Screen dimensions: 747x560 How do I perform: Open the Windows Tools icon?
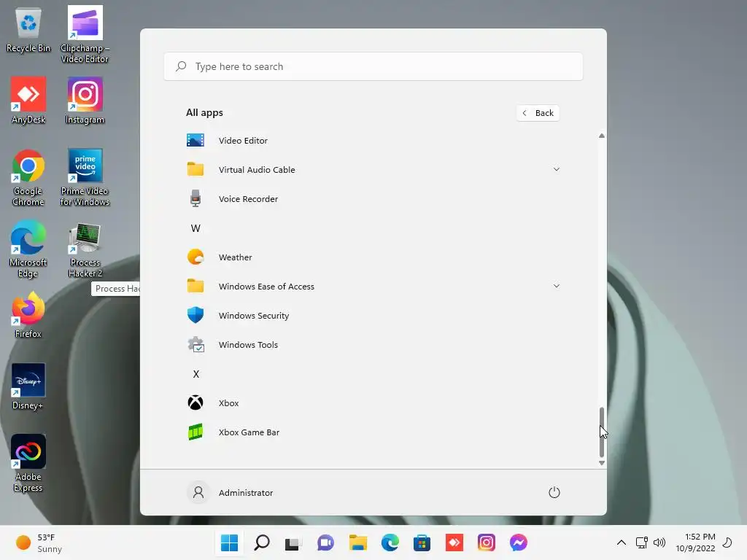[196, 345]
